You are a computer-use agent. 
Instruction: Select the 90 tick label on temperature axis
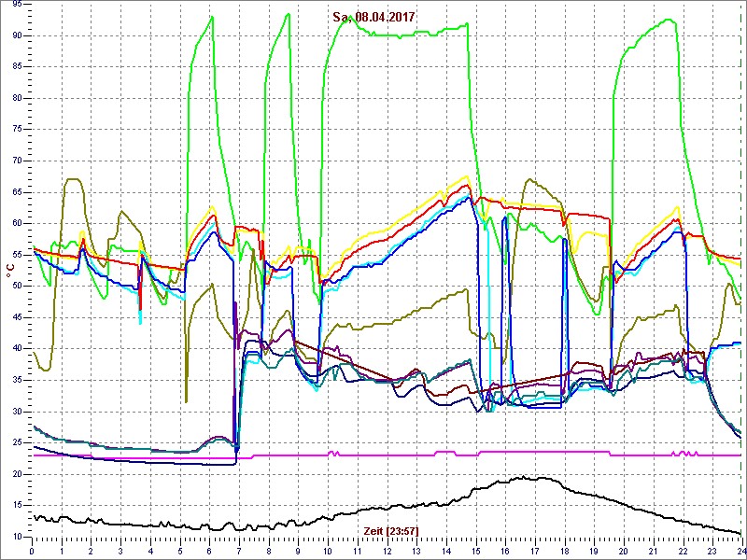pos(16,35)
